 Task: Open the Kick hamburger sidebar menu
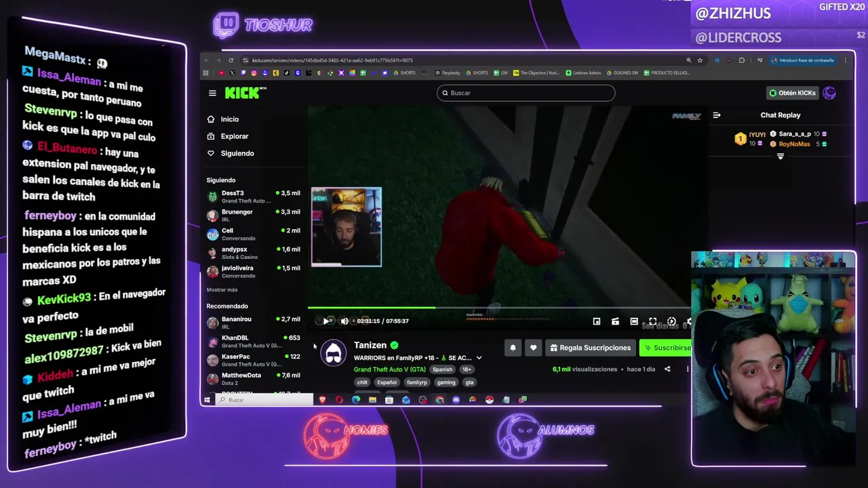click(212, 94)
